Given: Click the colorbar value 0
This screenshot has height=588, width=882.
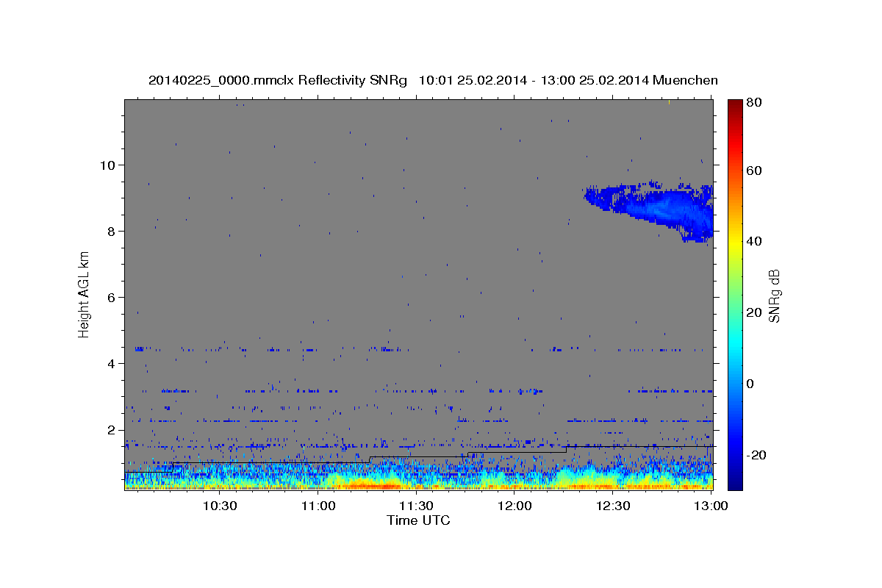Looking at the screenshot, I should click(x=751, y=384).
